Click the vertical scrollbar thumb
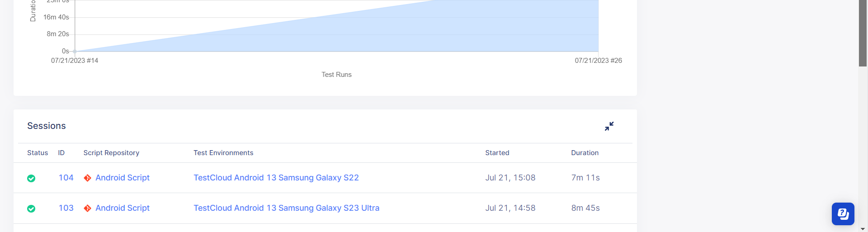This screenshot has width=868, height=232. [863, 33]
